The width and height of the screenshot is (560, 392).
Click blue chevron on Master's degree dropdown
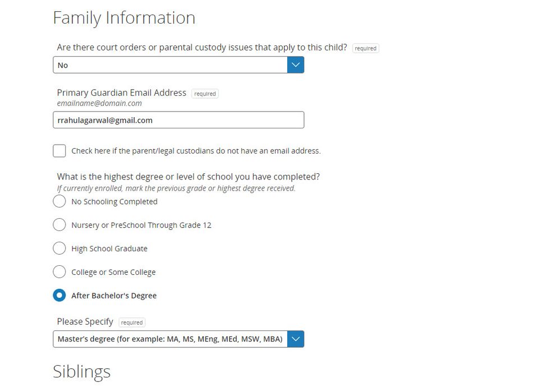click(x=296, y=339)
